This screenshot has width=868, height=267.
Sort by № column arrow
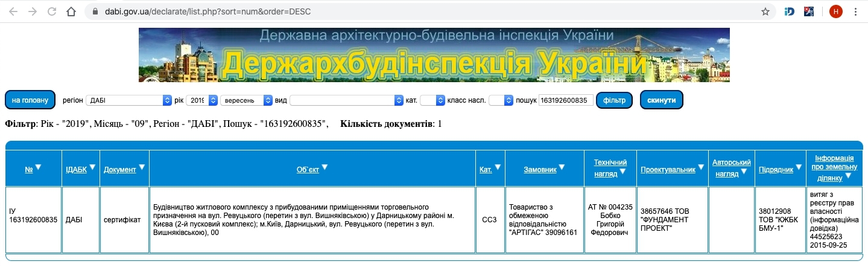(x=38, y=167)
